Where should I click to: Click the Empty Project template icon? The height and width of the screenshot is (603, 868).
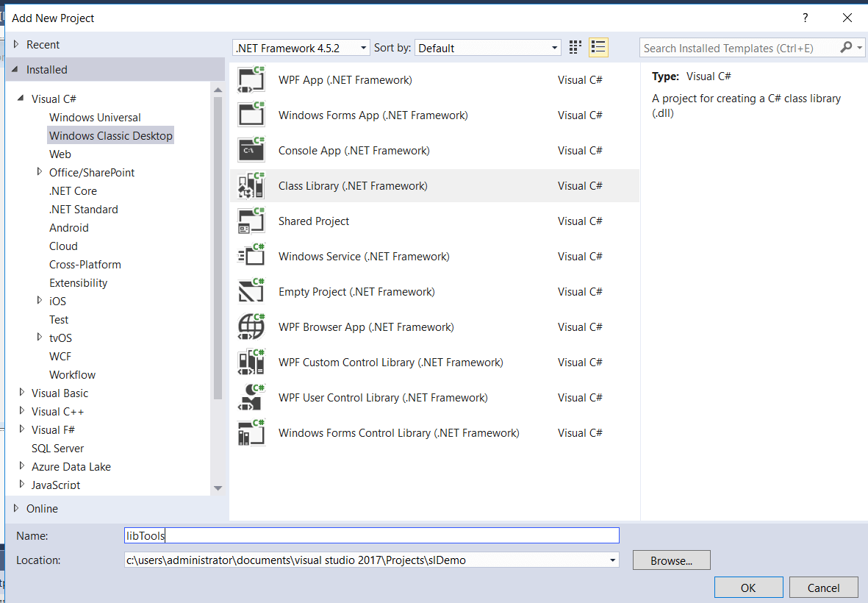(x=251, y=292)
